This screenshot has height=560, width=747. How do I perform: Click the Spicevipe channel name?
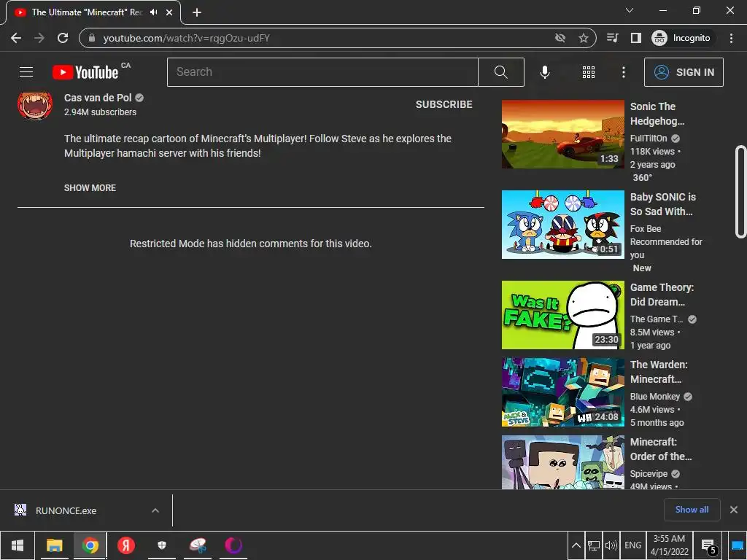pos(649,474)
